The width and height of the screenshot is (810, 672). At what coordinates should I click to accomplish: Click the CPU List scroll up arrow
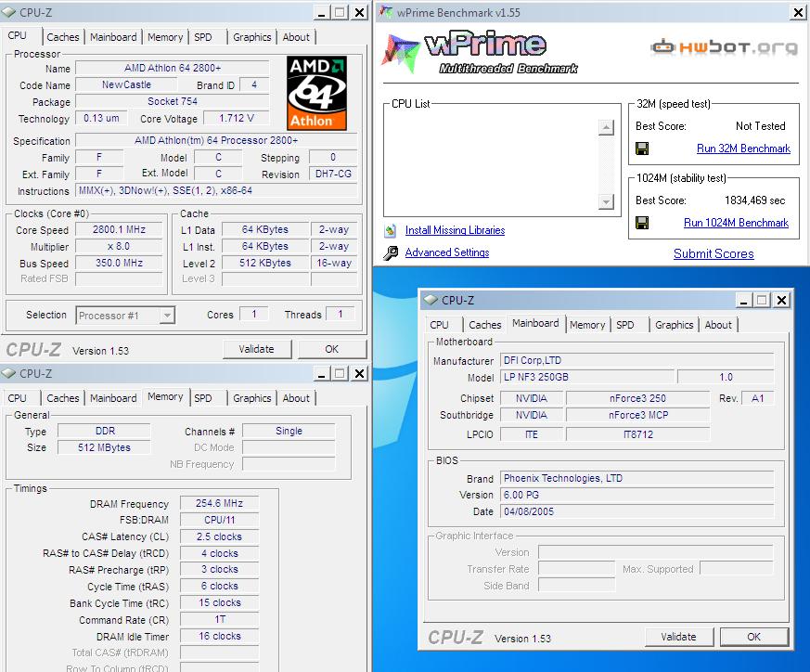[606, 127]
